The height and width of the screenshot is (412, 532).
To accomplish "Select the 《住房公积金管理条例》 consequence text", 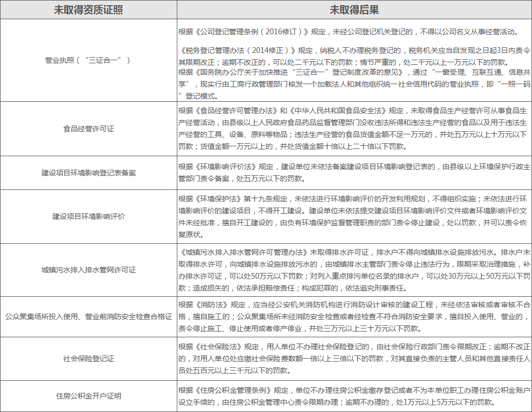I will point(354,396).
